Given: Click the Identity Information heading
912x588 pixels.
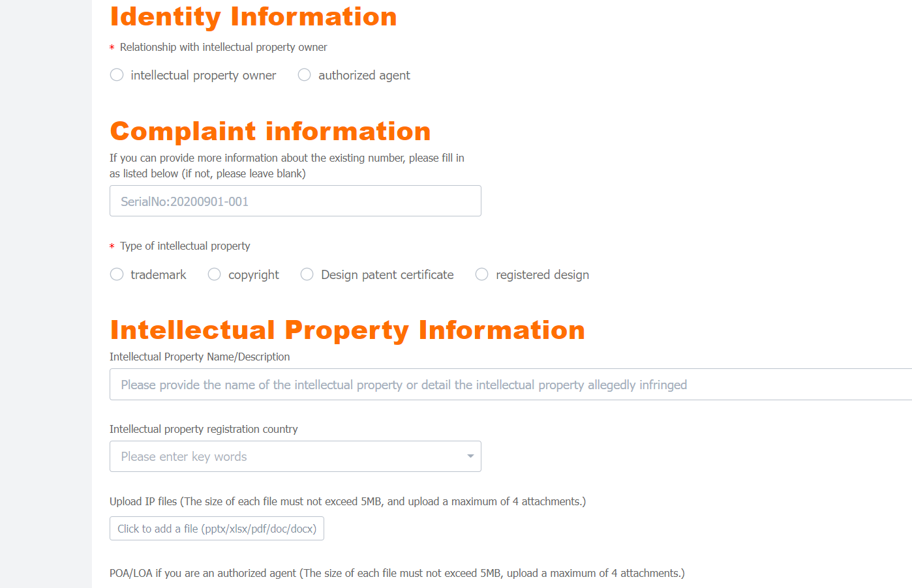Looking at the screenshot, I should point(254,17).
